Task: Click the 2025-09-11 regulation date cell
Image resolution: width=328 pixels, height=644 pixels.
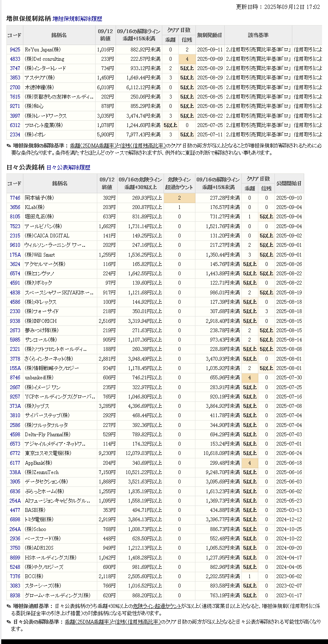Action: 210,50
